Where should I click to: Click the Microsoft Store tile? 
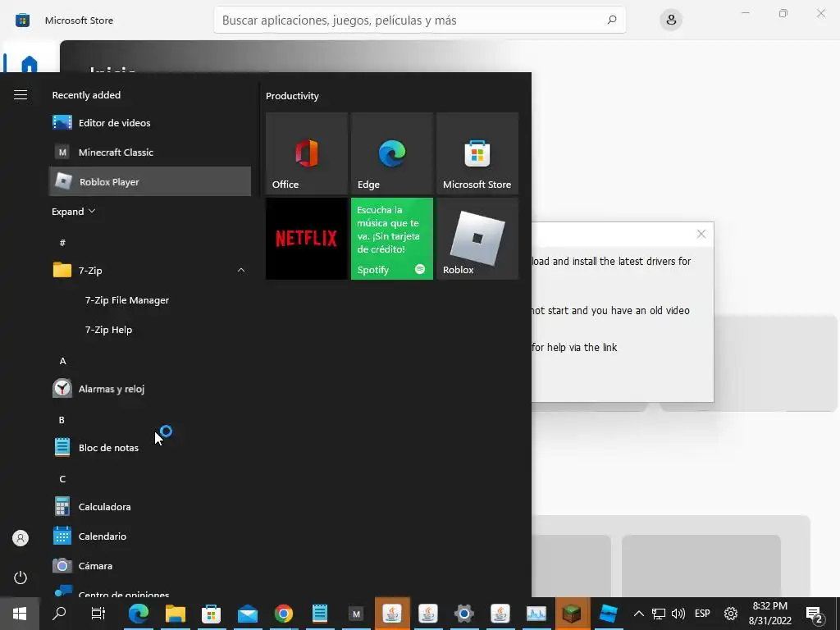point(477,153)
